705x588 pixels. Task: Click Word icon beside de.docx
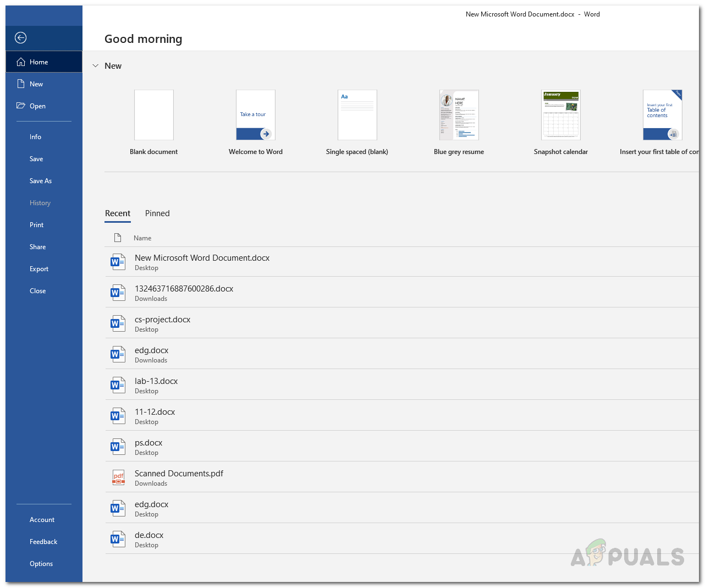click(x=118, y=539)
